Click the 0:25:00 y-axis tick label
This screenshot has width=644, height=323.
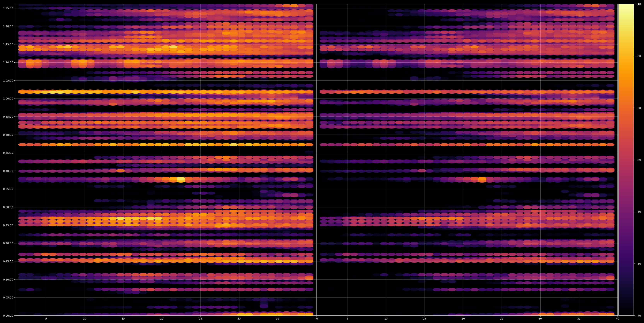8,225
